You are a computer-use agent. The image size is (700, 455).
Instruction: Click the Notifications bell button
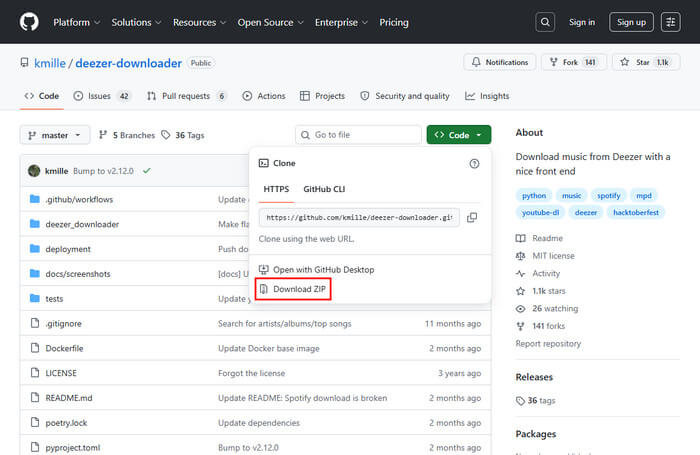pyautogui.click(x=500, y=62)
